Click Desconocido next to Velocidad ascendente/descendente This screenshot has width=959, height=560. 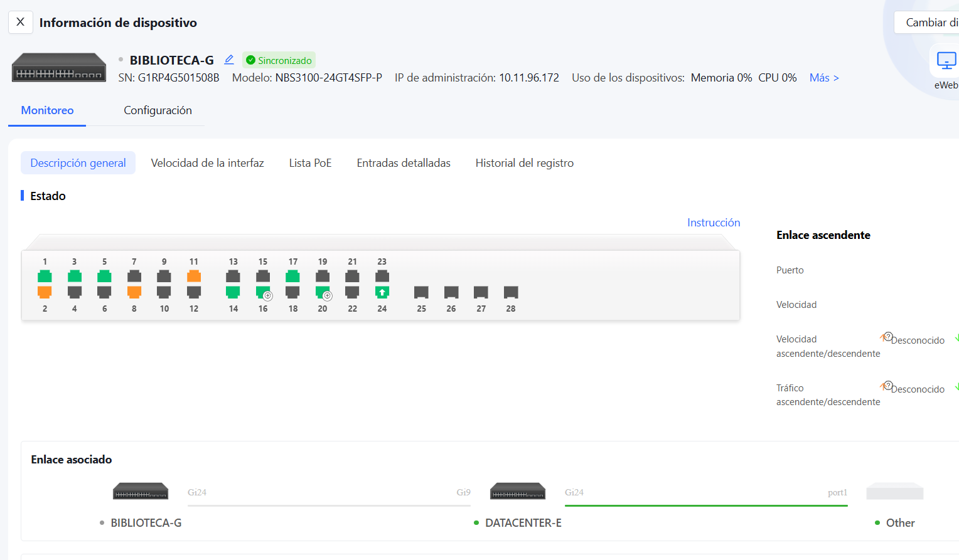(x=918, y=341)
